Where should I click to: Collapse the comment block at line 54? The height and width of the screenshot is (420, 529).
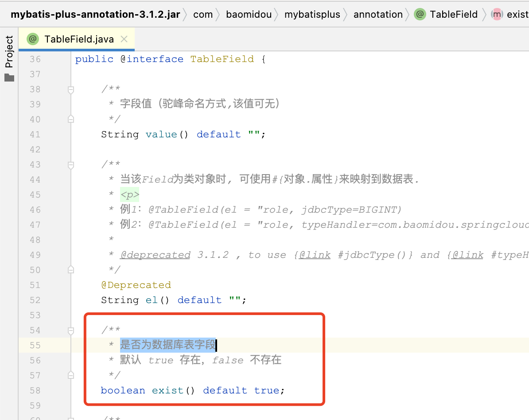(70, 330)
